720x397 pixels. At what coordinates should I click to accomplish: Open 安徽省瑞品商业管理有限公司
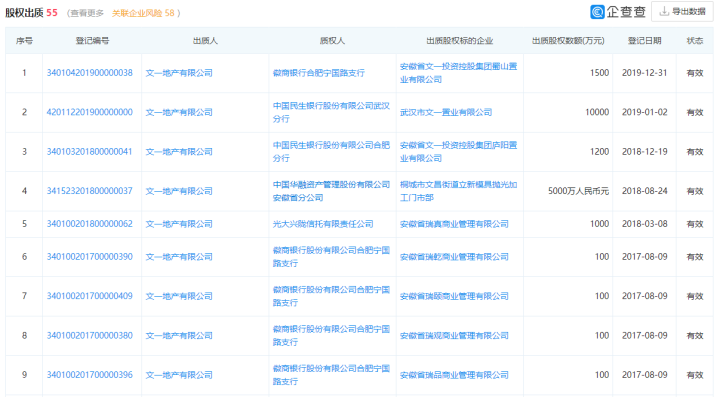coord(454,375)
